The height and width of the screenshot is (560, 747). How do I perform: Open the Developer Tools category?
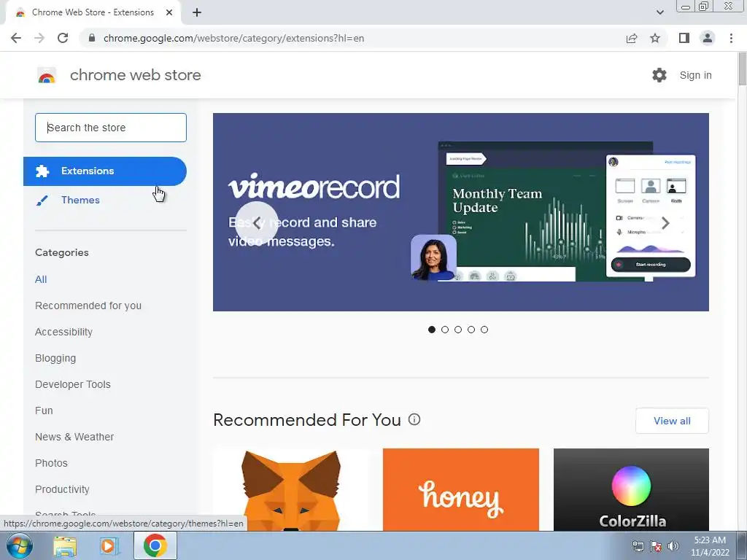[x=73, y=384]
